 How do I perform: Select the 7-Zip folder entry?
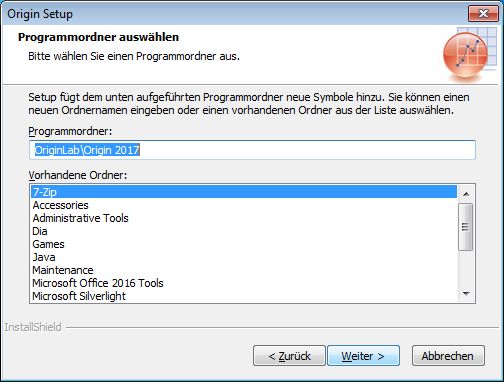pos(244,192)
